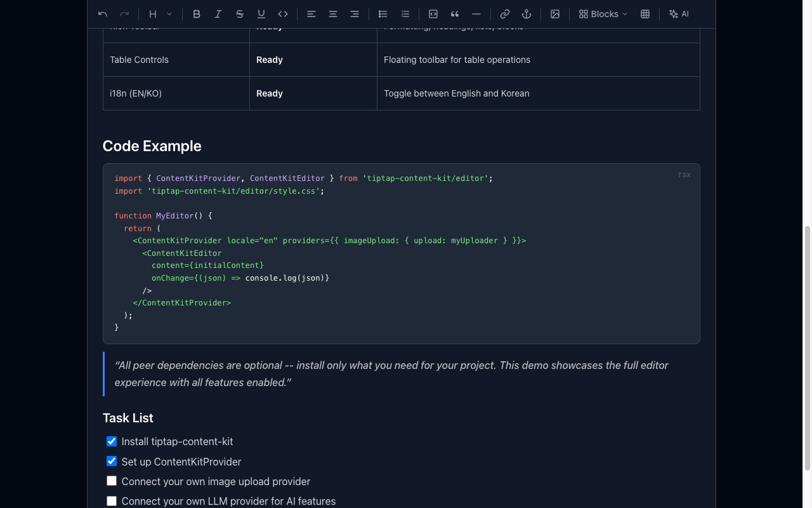Toggle Italic formatting
This screenshot has height=508, width=812.
tap(218, 14)
